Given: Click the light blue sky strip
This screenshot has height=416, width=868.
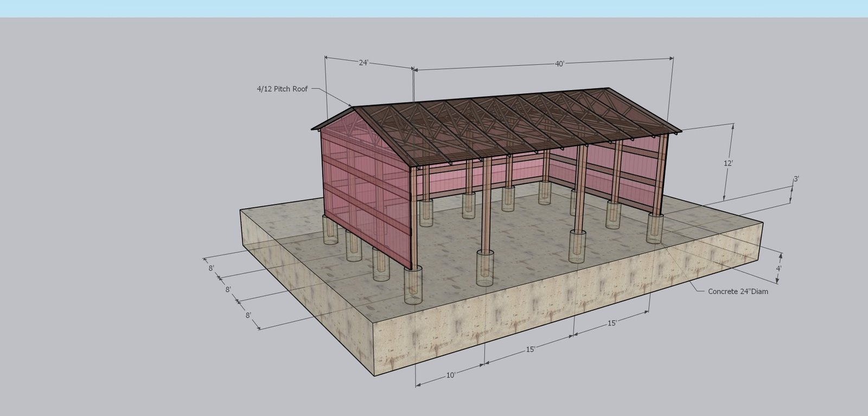Looking at the screenshot, I should point(434,8).
